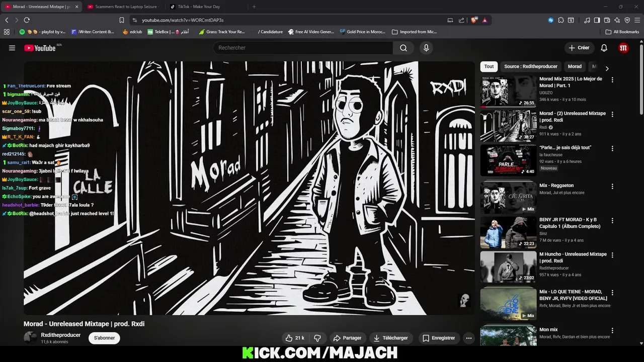
Task: Select the Tout filter chip
Action: pos(489,66)
